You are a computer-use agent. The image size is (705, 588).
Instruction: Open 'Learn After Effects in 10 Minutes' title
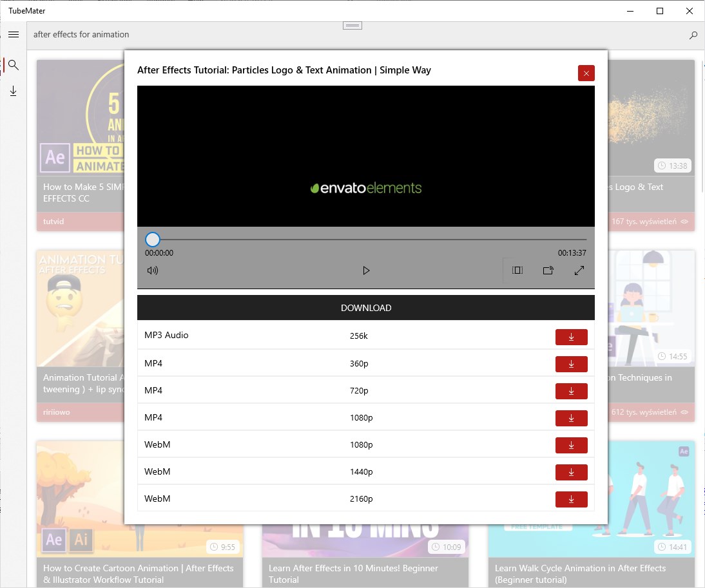point(353,574)
